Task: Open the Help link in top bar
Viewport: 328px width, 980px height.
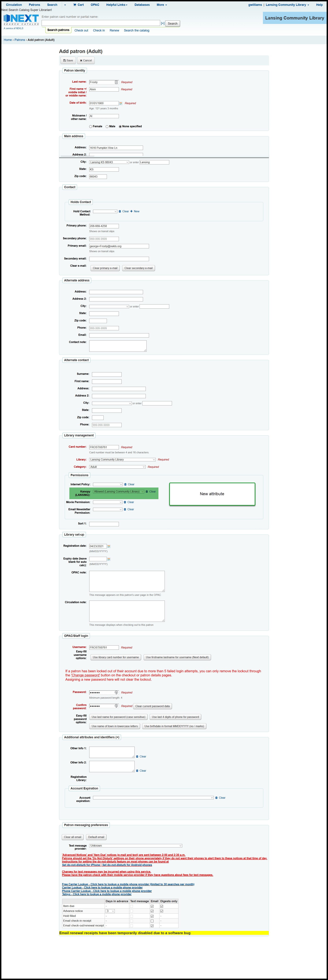Action: point(319,5)
